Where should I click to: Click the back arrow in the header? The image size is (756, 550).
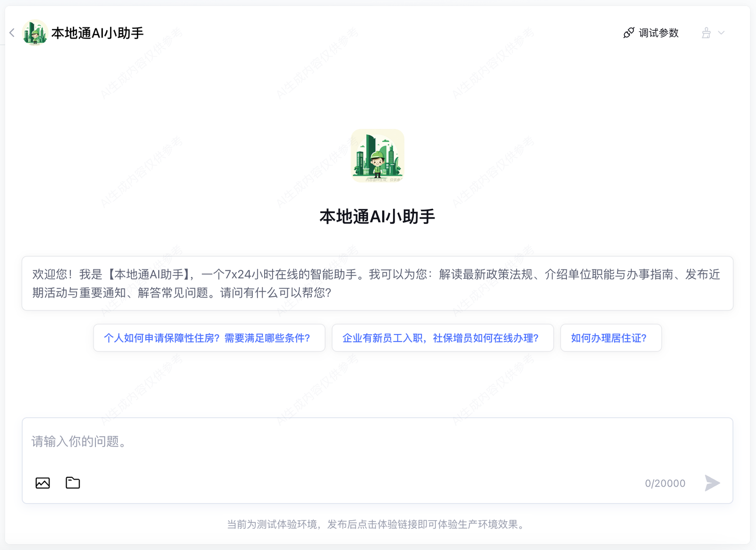(x=12, y=33)
